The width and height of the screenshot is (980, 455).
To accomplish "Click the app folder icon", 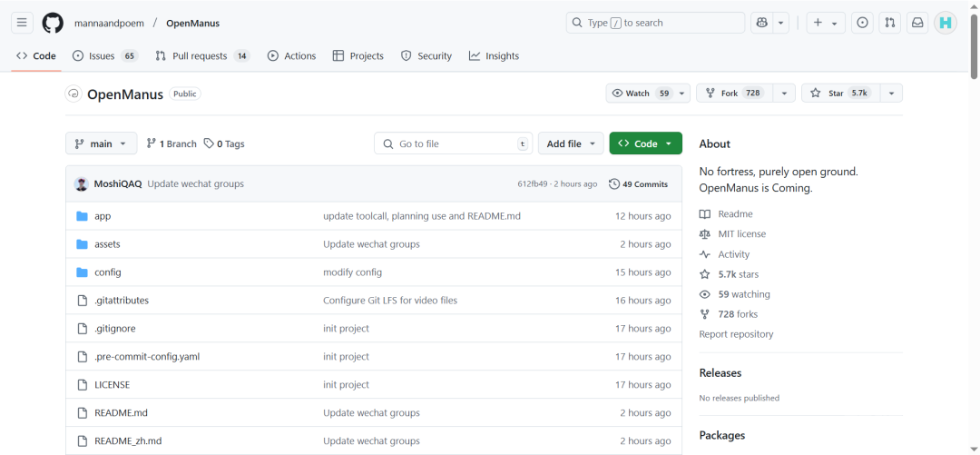I will click(82, 216).
